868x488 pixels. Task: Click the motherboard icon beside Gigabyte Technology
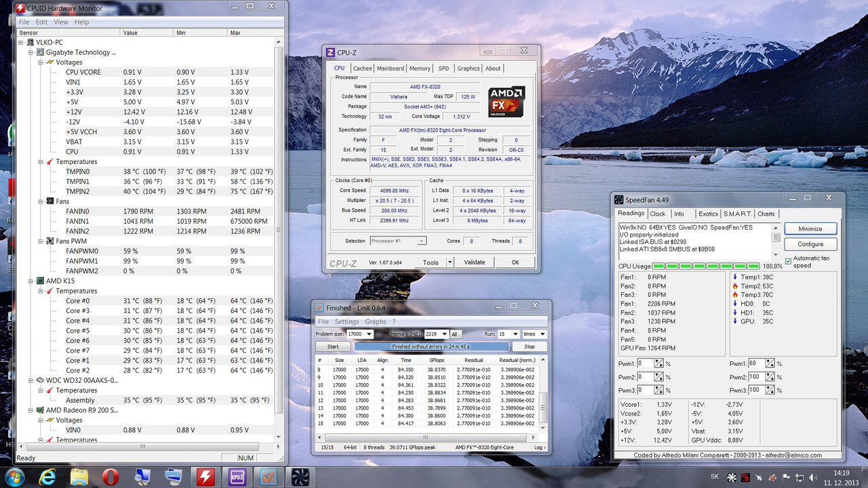pyautogui.click(x=40, y=52)
